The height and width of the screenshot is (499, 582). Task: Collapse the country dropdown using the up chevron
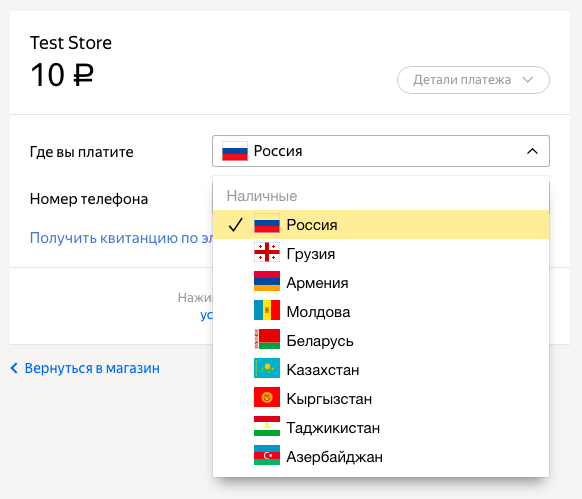click(x=532, y=151)
